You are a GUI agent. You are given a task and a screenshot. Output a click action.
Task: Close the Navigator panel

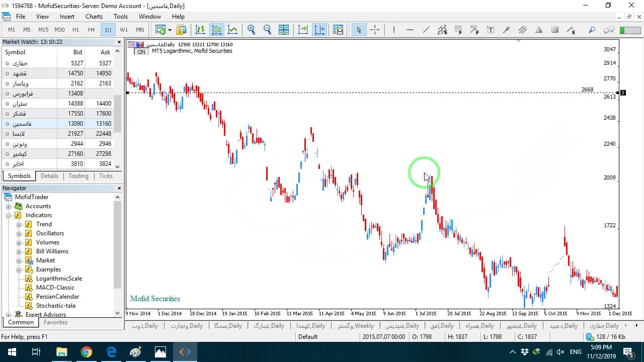click(119, 188)
